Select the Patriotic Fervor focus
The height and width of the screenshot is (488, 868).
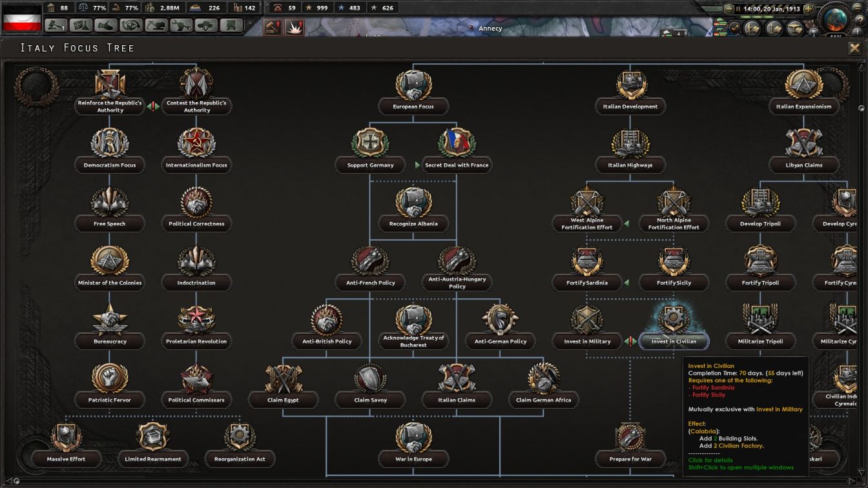[x=110, y=385]
